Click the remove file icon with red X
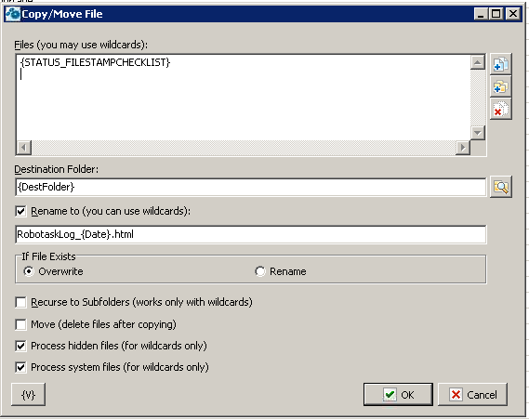This screenshot has height=420, width=529. coord(501,109)
